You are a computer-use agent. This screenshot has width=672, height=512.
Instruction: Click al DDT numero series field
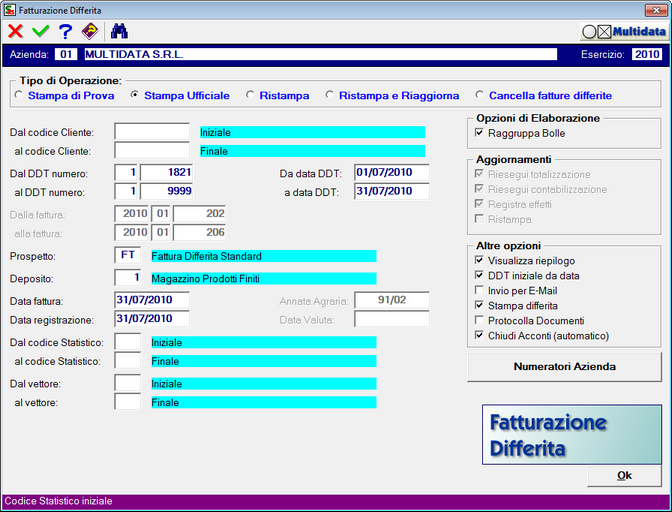coord(126,192)
